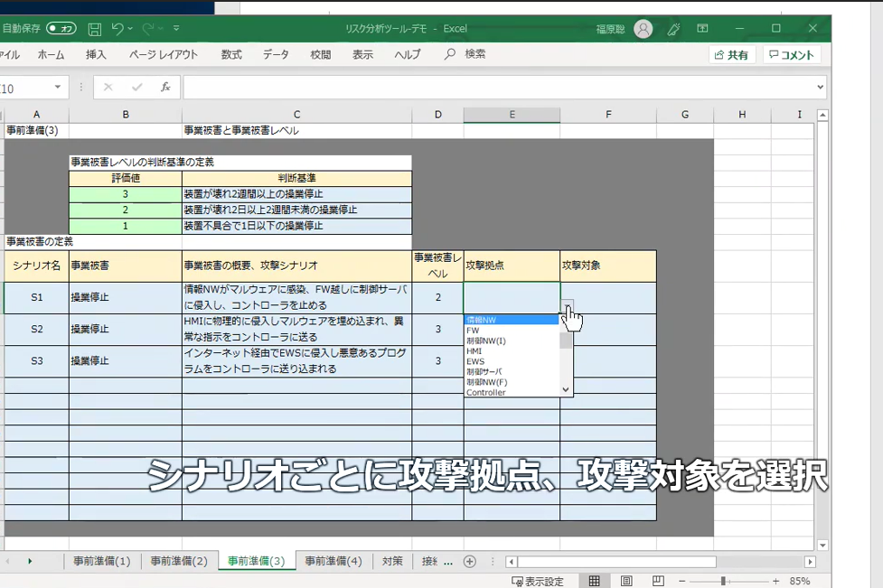Click the Redo icon
The image size is (883, 588).
(x=150, y=28)
